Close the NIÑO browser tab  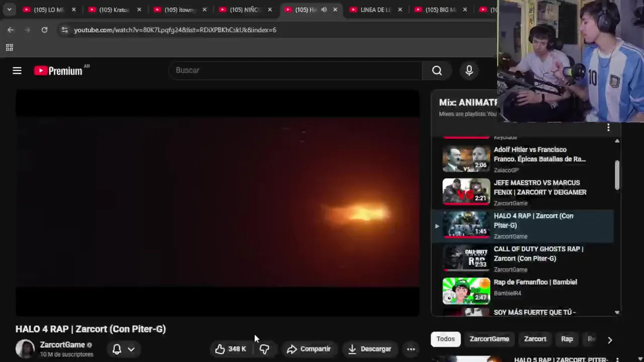click(x=270, y=10)
